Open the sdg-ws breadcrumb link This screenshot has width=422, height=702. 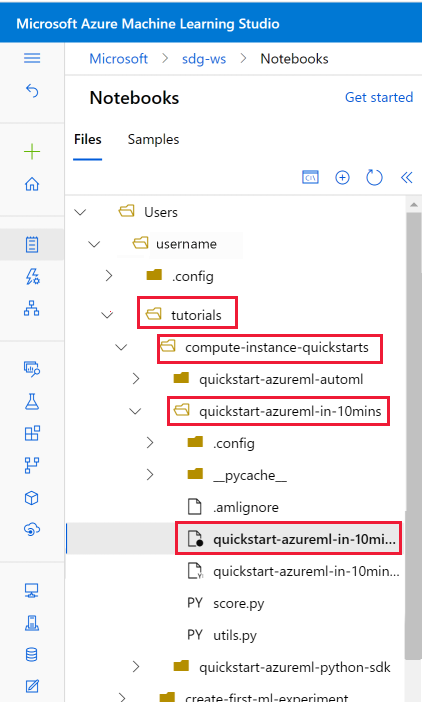coord(204,59)
